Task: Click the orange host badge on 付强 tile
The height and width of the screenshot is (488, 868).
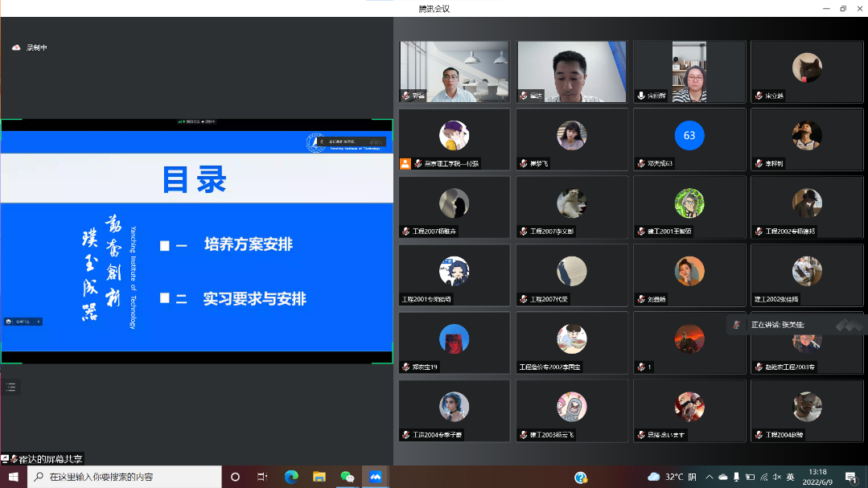Action: pyautogui.click(x=406, y=163)
